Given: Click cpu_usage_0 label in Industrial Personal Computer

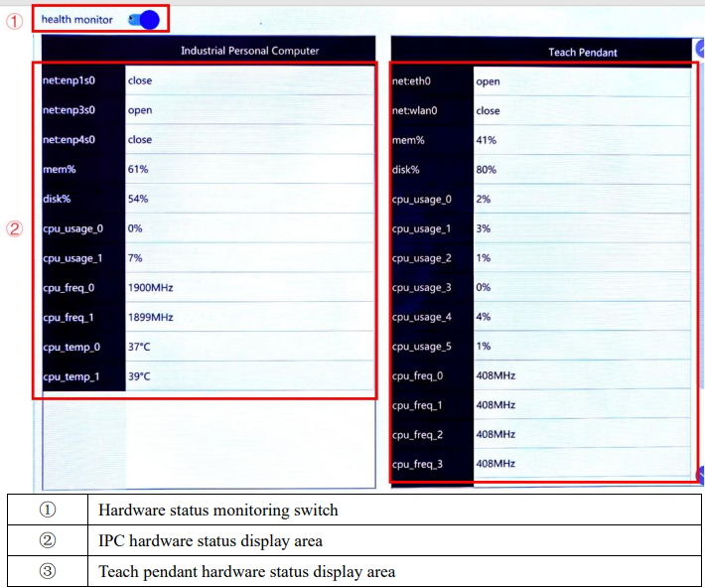Looking at the screenshot, I should point(72,229).
